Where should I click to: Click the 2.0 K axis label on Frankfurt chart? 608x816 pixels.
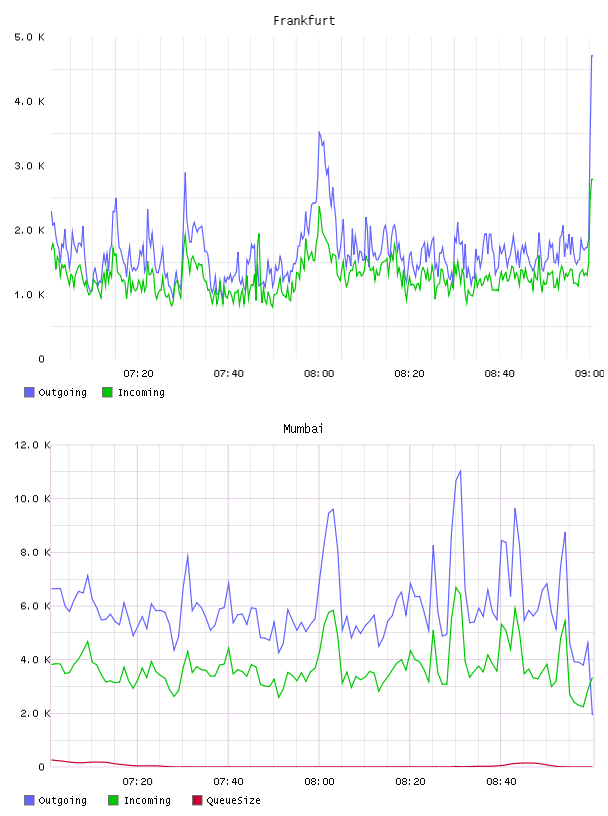pos(29,231)
